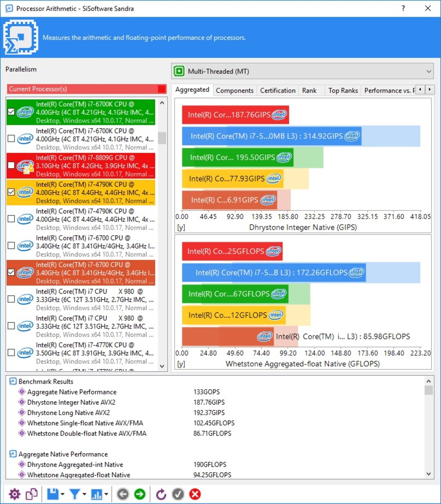The width and height of the screenshot is (441, 504).
Task: Click the copy documents icon
Action: 31,494
